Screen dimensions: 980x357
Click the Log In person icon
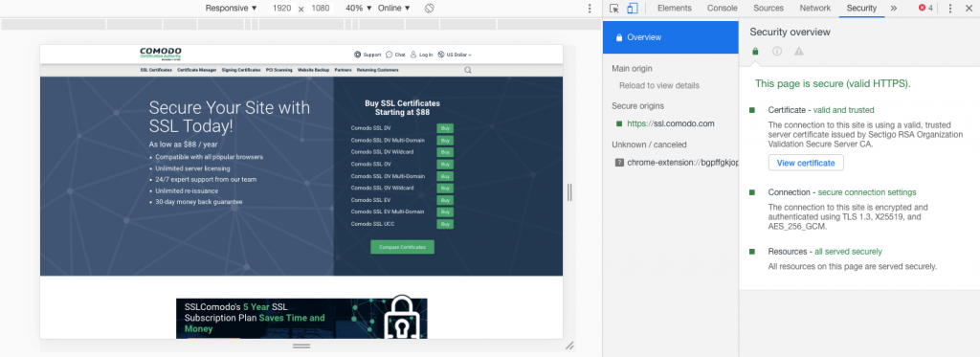click(x=414, y=55)
